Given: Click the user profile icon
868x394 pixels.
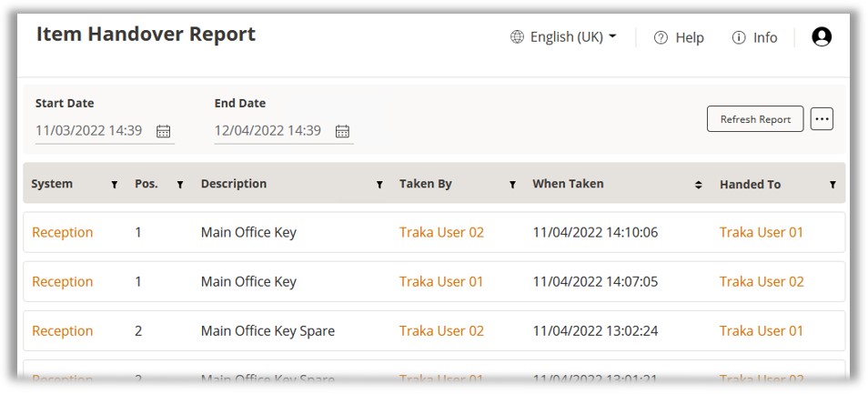Looking at the screenshot, I should pos(822,37).
